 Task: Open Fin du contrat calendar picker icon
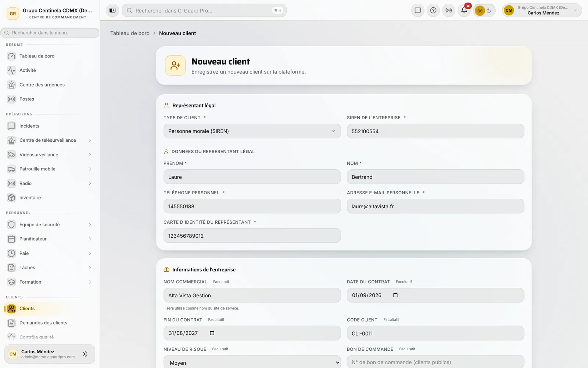[212, 333]
